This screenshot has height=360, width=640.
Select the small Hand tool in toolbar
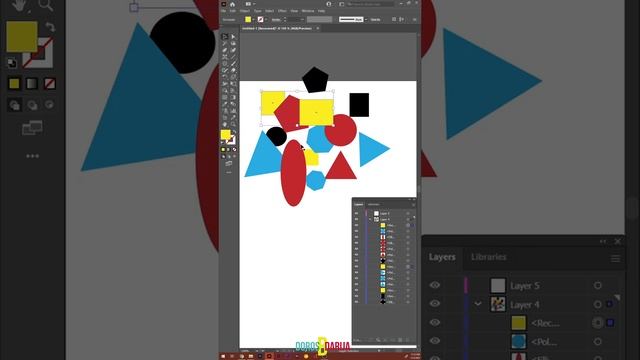tap(224, 124)
